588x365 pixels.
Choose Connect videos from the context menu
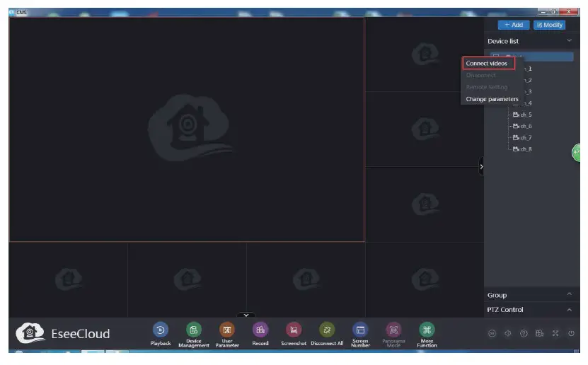(x=488, y=64)
